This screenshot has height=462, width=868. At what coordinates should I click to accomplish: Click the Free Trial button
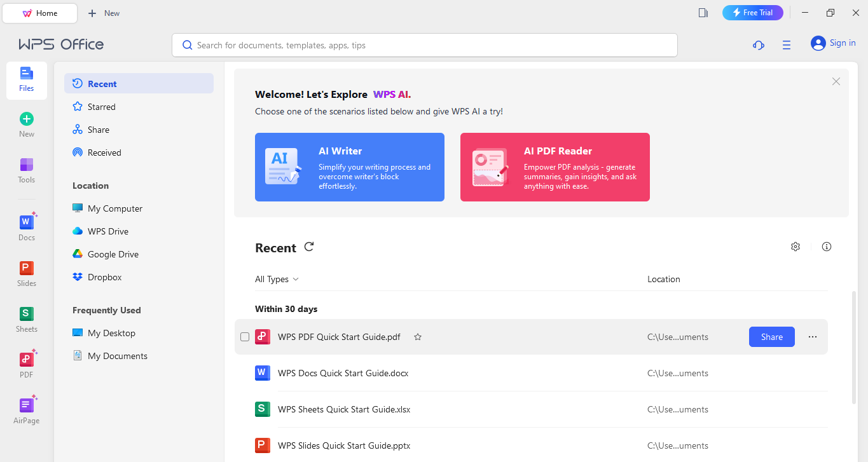point(753,13)
